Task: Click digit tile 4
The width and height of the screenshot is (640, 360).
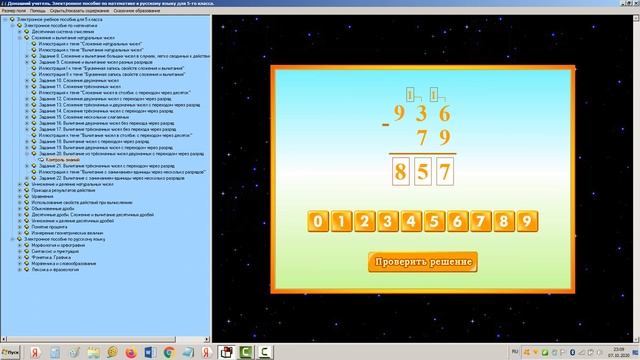Action: (411, 221)
